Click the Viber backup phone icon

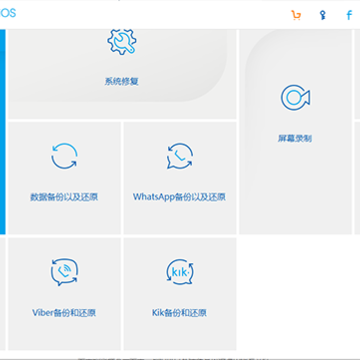(x=64, y=272)
